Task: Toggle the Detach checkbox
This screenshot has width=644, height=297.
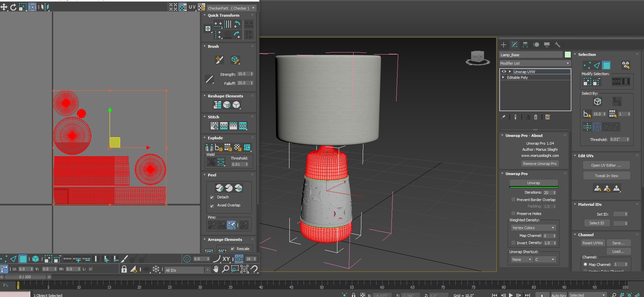Action: 212,197
